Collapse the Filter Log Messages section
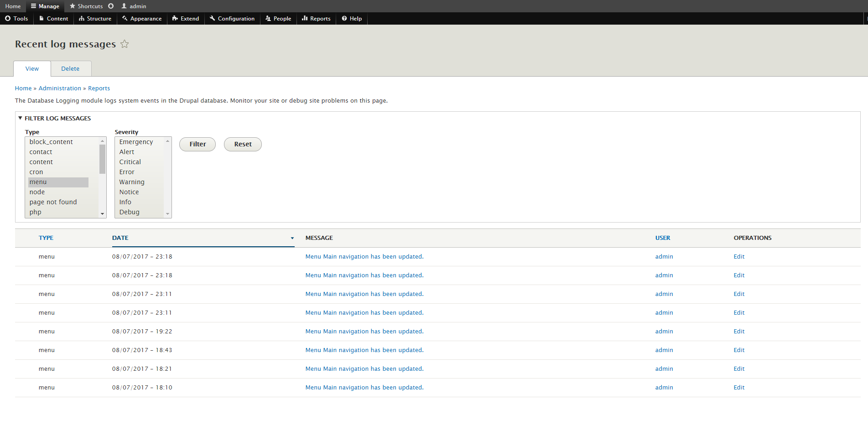The height and width of the screenshot is (441, 868). pyautogui.click(x=57, y=119)
